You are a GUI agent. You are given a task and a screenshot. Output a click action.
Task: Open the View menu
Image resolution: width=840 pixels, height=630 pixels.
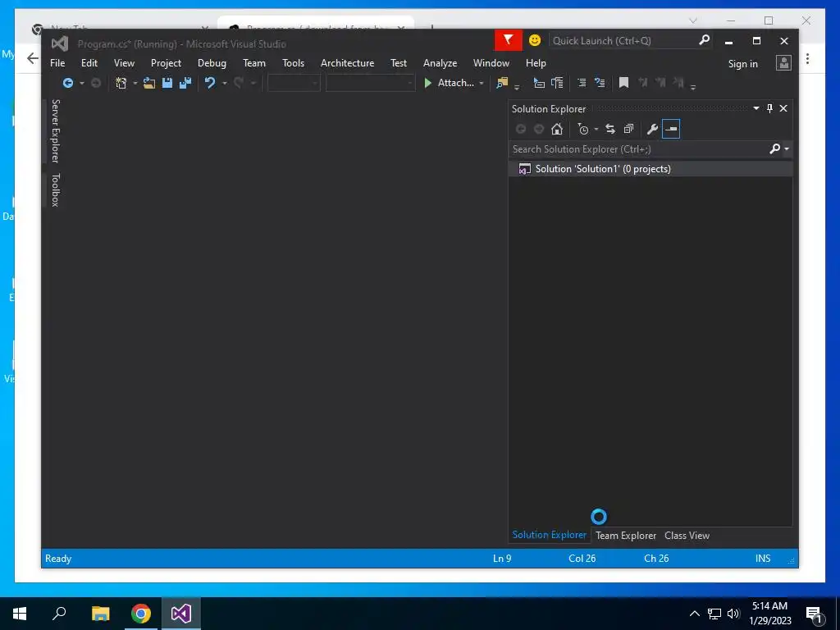124,63
